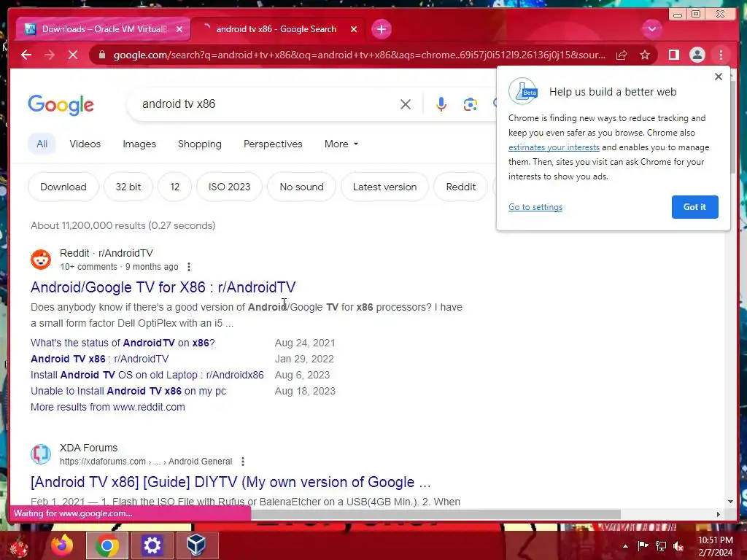Open Install Android TV OS on old Laptop
Image resolution: width=747 pixels, height=560 pixels.
(x=147, y=376)
